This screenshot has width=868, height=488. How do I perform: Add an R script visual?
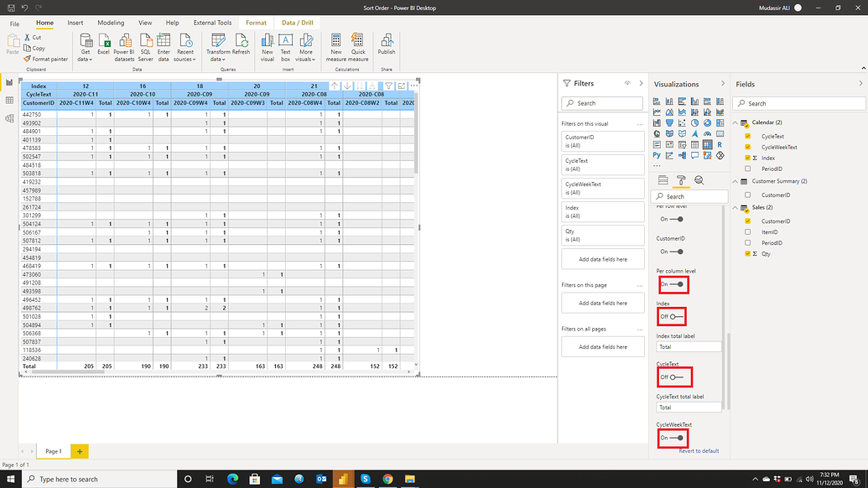coord(720,144)
